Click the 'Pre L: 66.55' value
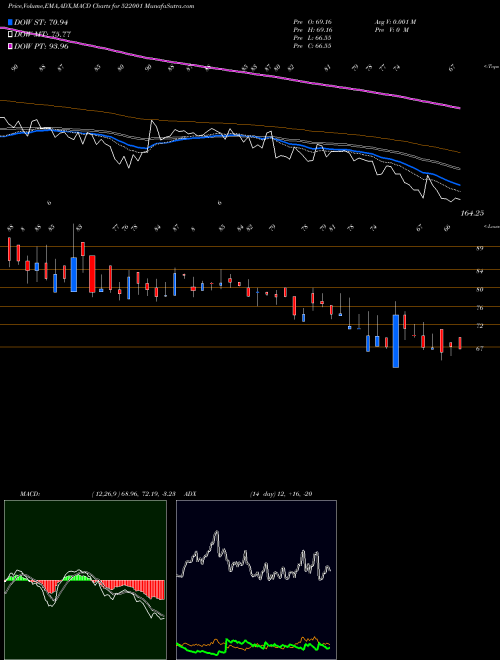The width and height of the screenshot is (500, 660). pyautogui.click(x=313, y=38)
